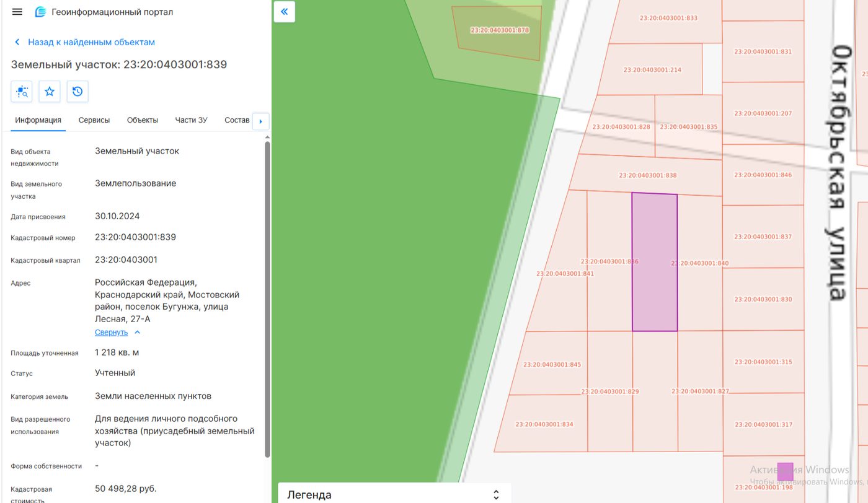Open the history clock icon
This screenshot has width=868, height=503.
click(x=77, y=92)
